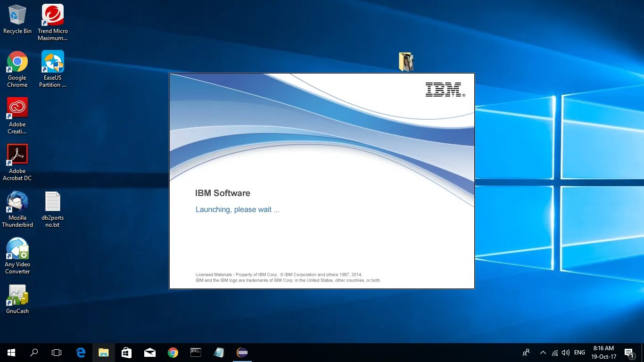Open Task View from the taskbar

57,353
